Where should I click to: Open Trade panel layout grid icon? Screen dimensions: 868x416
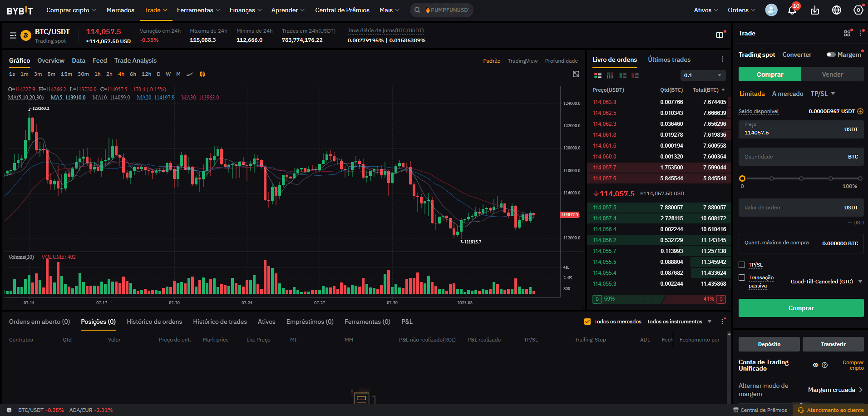[847, 33]
